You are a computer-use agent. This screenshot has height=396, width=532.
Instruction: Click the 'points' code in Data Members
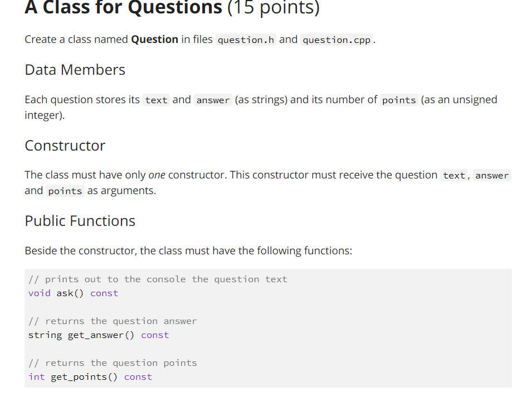(x=399, y=100)
